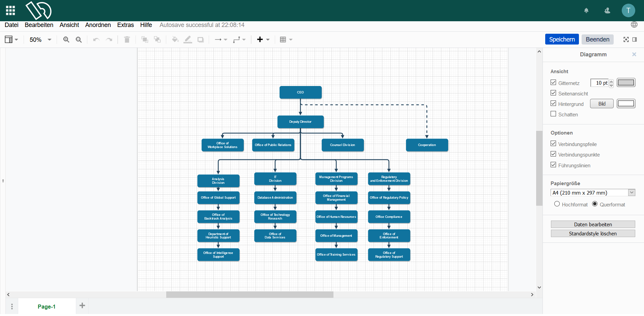
Task: Click the delete trash icon
Action: (127, 39)
